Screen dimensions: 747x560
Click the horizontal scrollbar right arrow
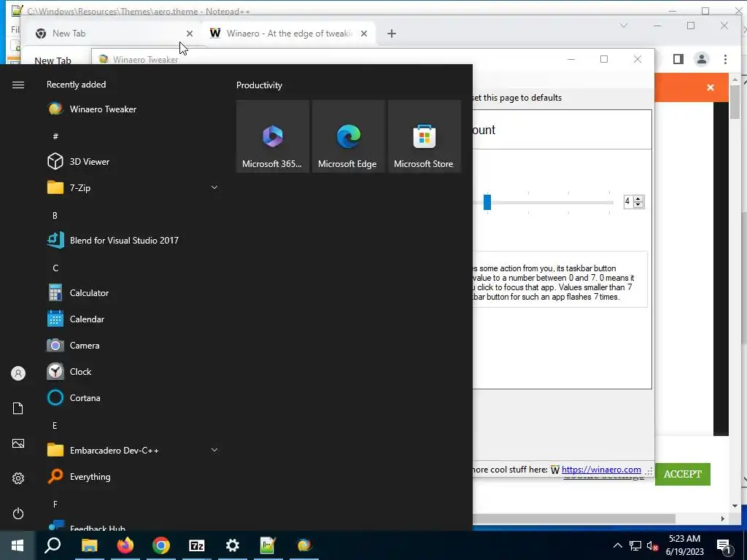(x=723, y=518)
